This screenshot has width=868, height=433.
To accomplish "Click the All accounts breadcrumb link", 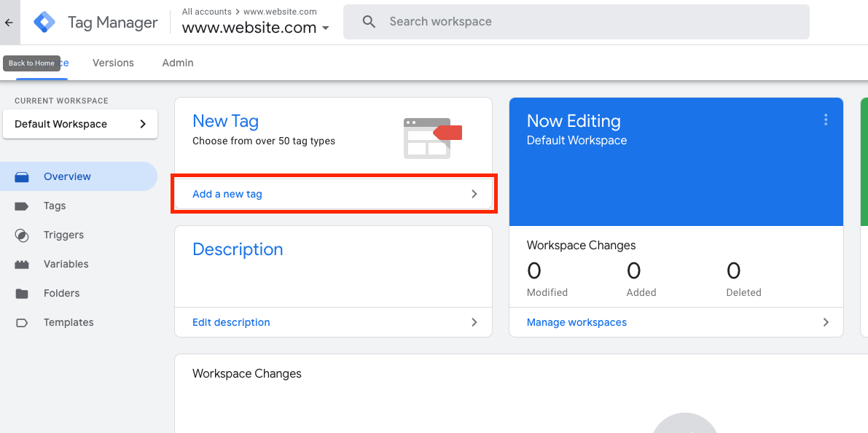I will [206, 11].
